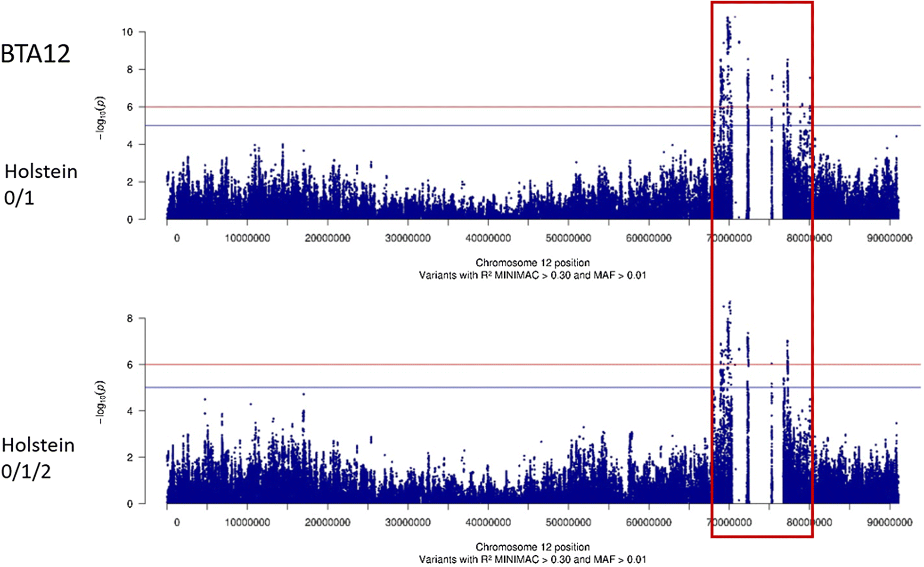The width and height of the screenshot is (924, 567).
Task: Select the "Variants with R² MINIMAC" caption below Holstein 0/1/2 plot
Action: click(532, 559)
